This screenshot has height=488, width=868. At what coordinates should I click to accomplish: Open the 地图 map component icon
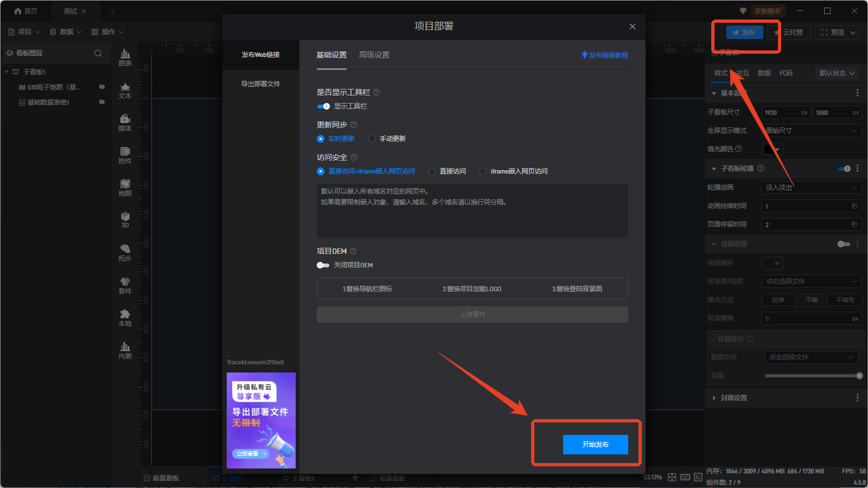pos(125,188)
